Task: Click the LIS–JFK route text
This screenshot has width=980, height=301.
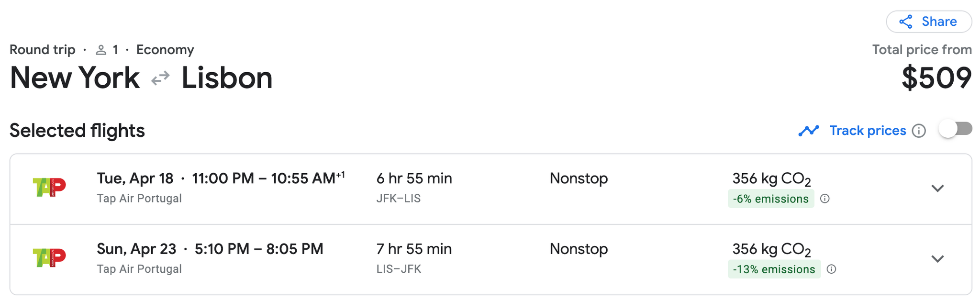Action: tap(398, 269)
